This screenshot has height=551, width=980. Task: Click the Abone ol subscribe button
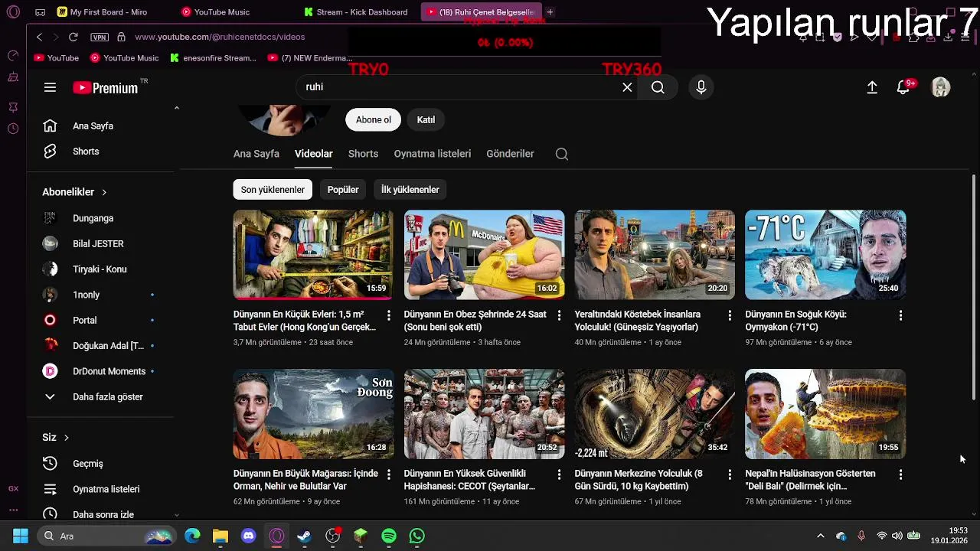(x=374, y=119)
